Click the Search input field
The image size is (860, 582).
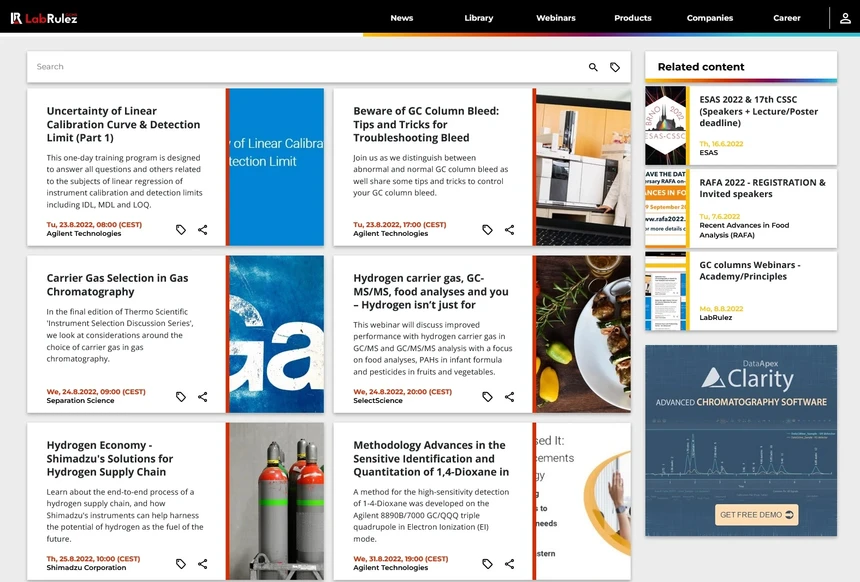tap(307, 67)
